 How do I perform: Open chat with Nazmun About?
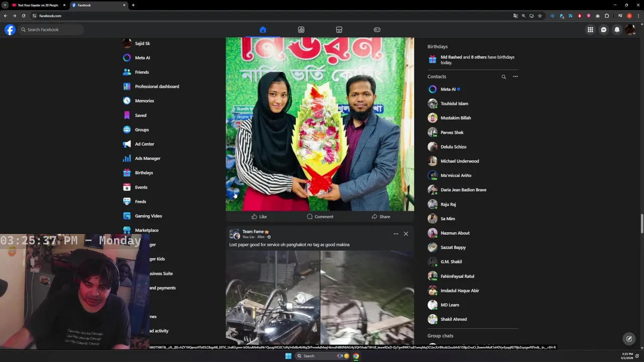pyautogui.click(x=473, y=233)
